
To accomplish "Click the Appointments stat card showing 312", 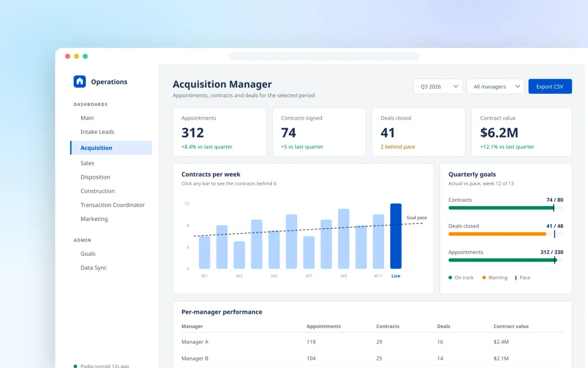I will tap(220, 132).
